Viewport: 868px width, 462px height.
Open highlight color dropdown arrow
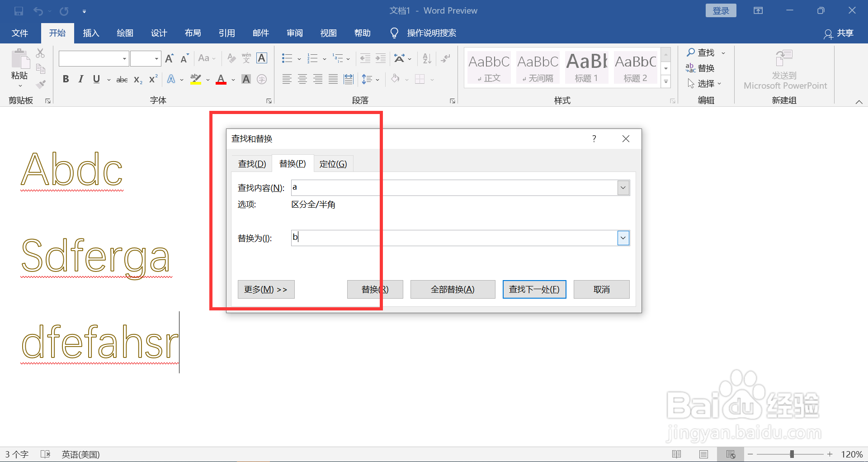pos(208,80)
